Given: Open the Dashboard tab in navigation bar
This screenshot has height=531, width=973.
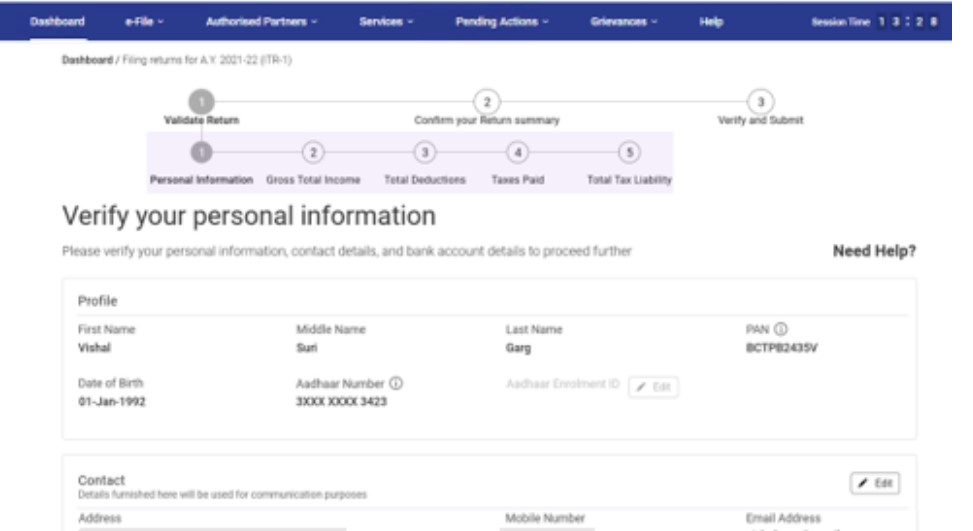Looking at the screenshot, I should coord(57,22).
